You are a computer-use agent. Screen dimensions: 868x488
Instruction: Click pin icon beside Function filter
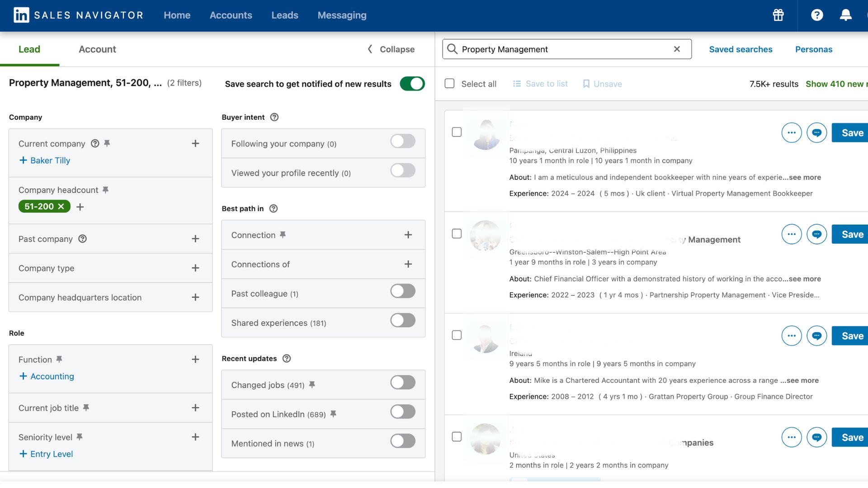[x=59, y=359]
